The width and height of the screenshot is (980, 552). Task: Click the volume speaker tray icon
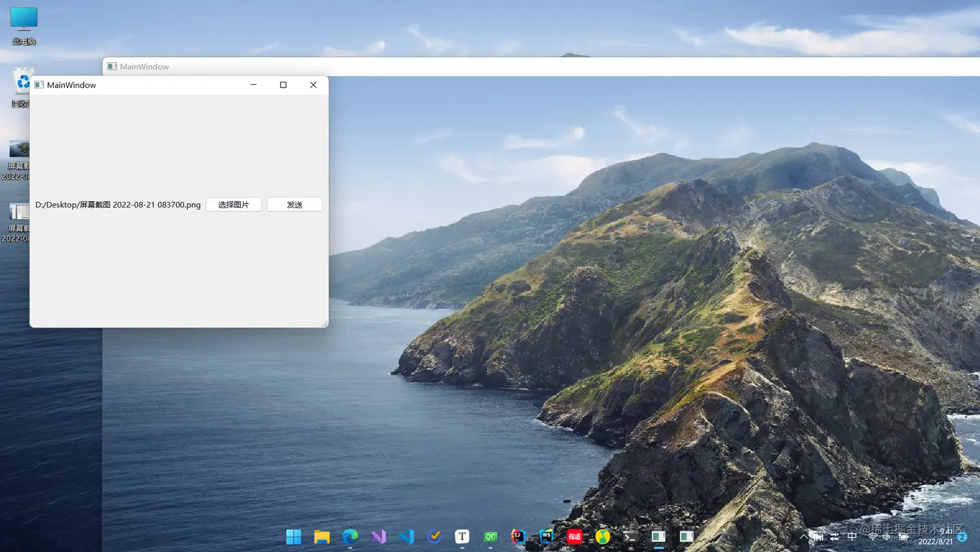887,536
